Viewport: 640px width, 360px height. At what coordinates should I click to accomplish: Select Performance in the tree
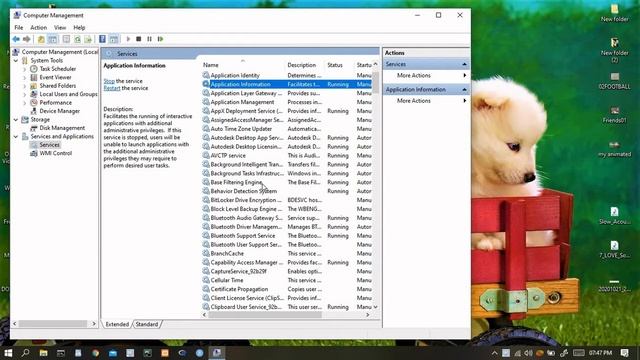tap(56, 102)
